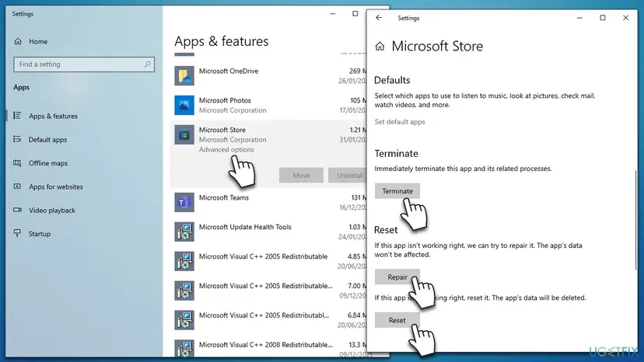Open Offline maps settings
The width and height of the screenshot is (644, 362).
click(48, 163)
